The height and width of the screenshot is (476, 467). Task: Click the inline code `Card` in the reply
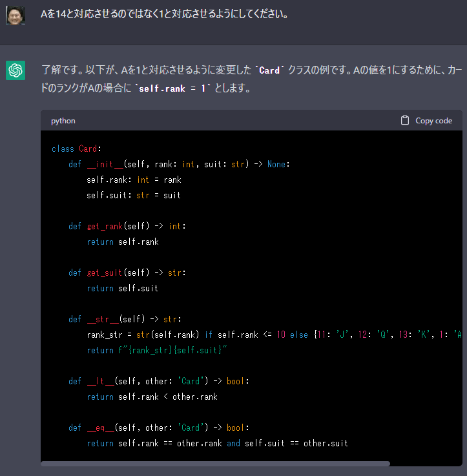[x=269, y=70]
